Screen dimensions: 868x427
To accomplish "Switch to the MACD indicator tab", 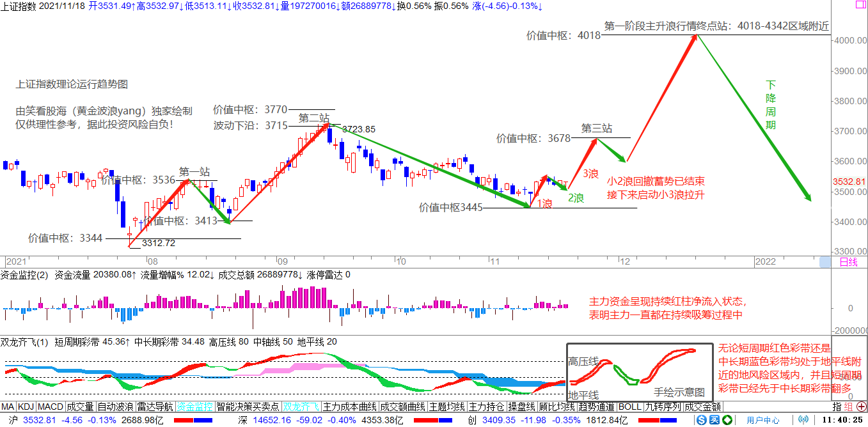I will [x=50, y=407].
